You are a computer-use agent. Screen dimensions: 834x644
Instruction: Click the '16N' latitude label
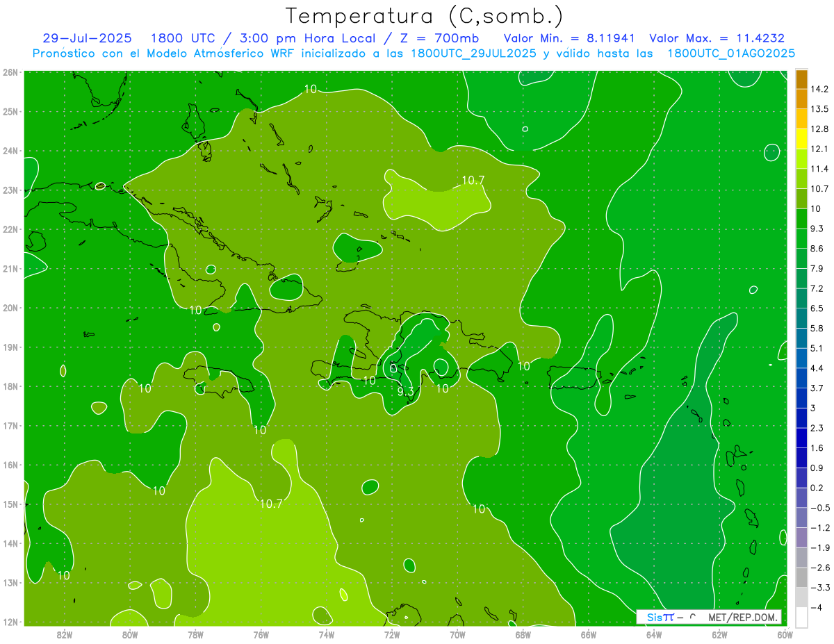[10, 465]
